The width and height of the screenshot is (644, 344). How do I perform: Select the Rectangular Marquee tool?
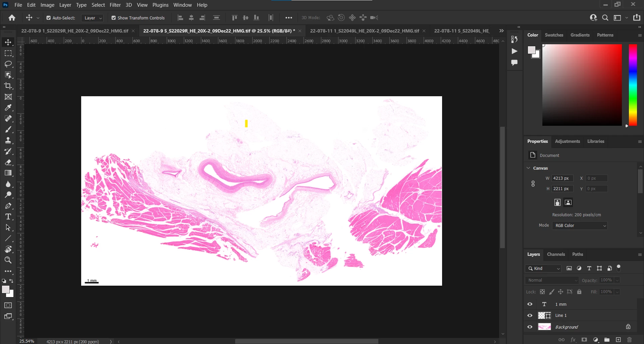pos(8,53)
